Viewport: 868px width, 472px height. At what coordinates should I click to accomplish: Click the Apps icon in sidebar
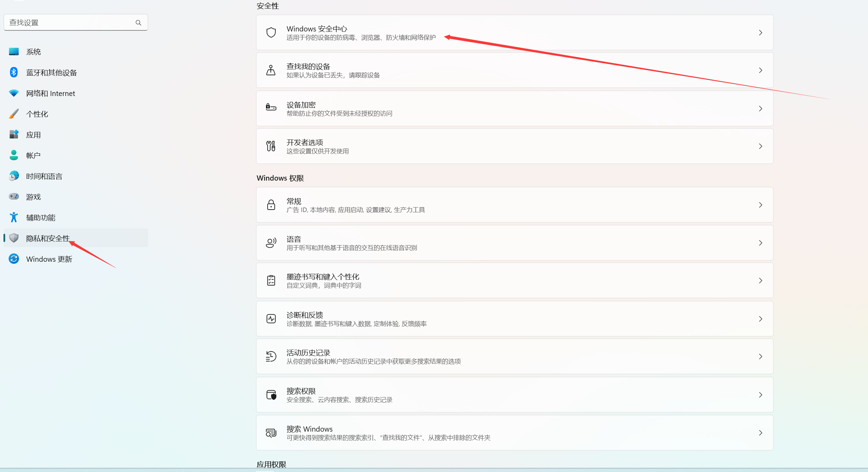pos(14,135)
